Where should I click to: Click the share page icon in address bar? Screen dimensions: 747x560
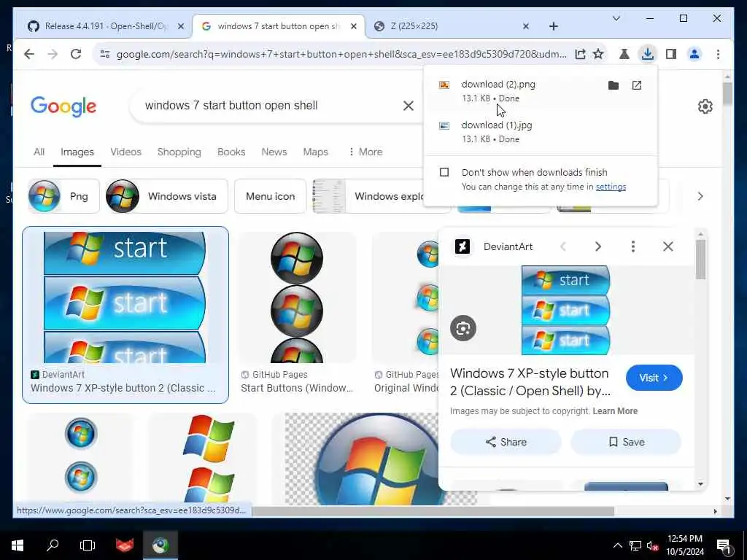(x=580, y=54)
